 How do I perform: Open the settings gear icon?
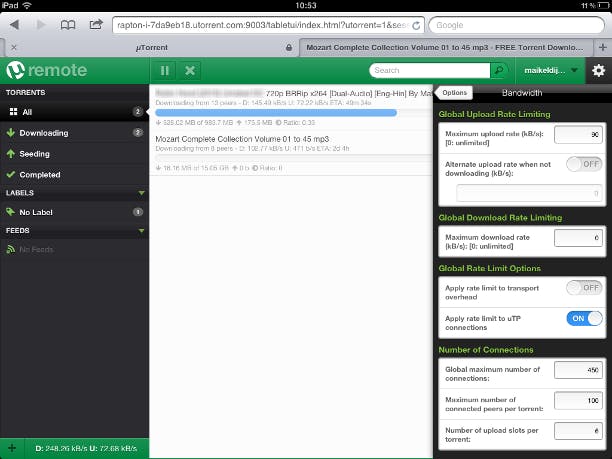click(598, 71)
